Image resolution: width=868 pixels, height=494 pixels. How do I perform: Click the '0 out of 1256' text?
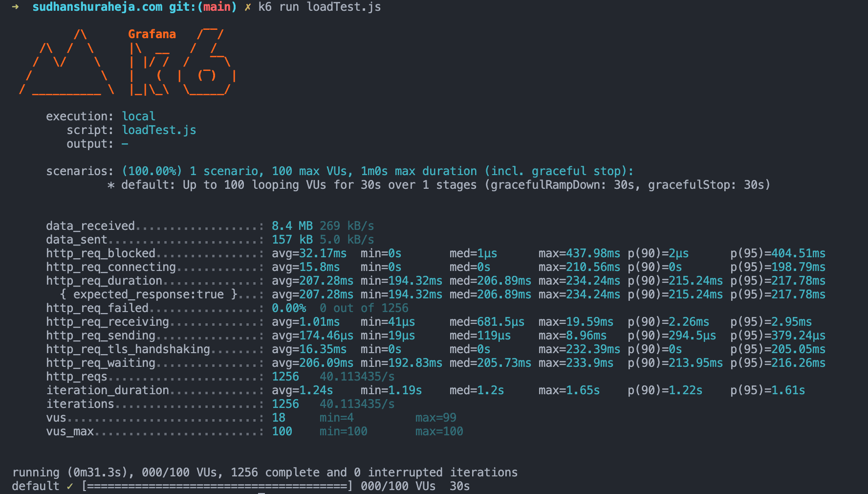[364, 308]
